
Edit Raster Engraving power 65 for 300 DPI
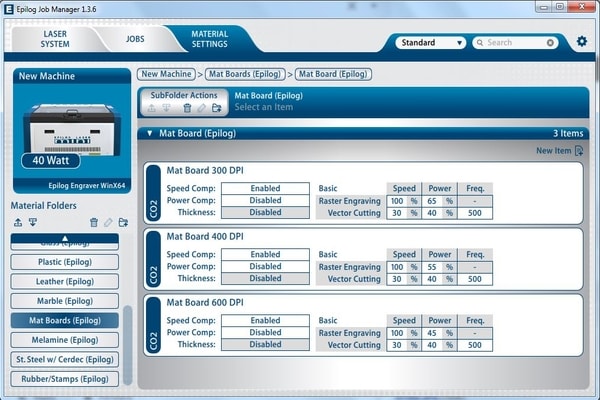[432, 201]
